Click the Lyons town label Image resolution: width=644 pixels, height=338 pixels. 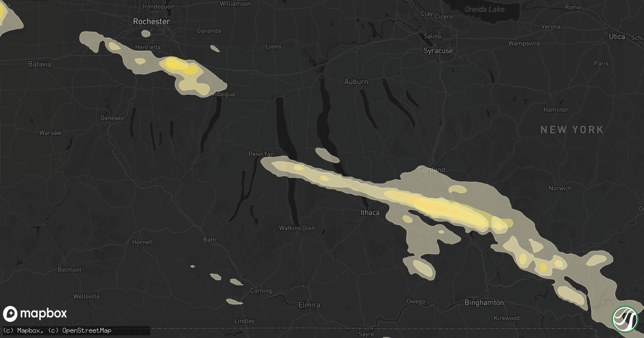[x=274, y=47]
